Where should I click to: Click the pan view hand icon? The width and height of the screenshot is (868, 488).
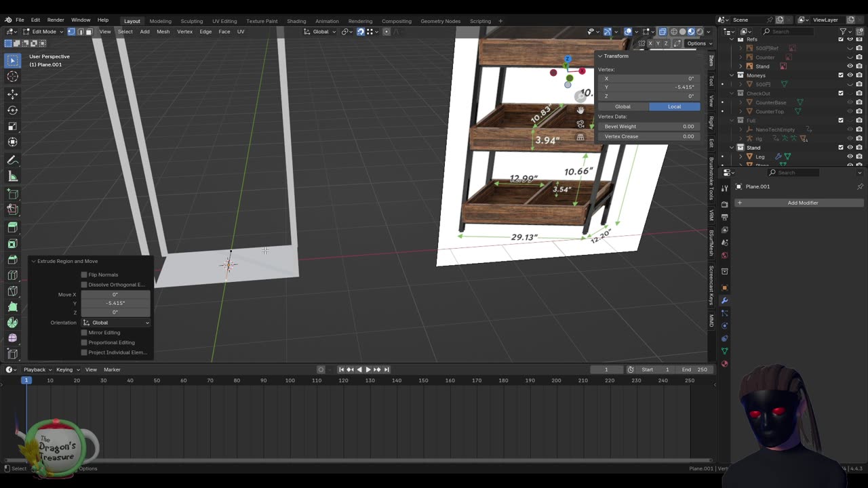click(x=580, y=110)
